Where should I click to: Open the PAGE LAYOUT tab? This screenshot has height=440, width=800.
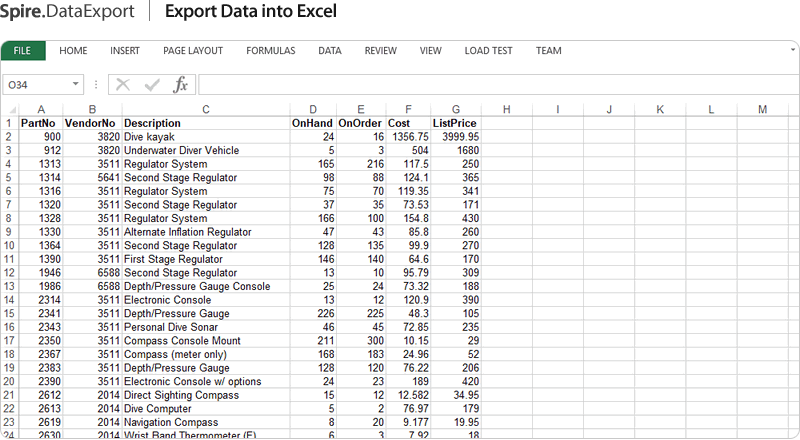click(193, 51)
